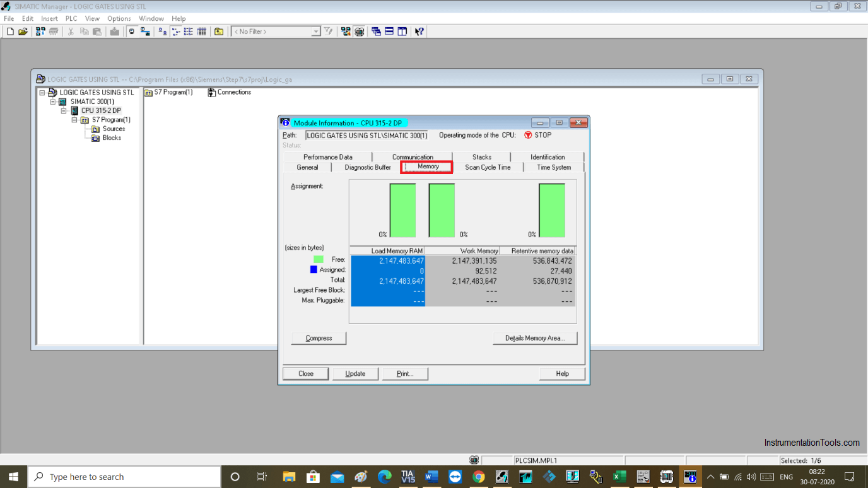Click the Paste clipboard icon
Image resolution: width=868 pixels, height=488 pixels.
tap(97, 32)
